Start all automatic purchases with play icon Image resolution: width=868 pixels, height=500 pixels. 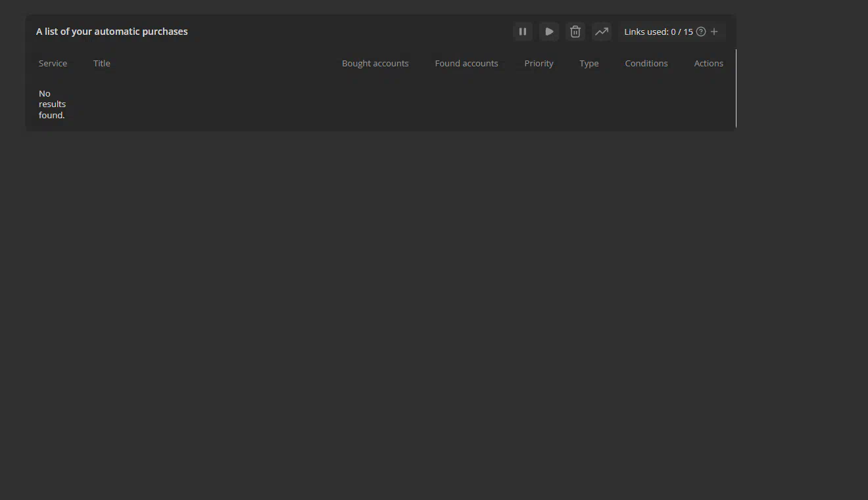click(x=549, y=32)
